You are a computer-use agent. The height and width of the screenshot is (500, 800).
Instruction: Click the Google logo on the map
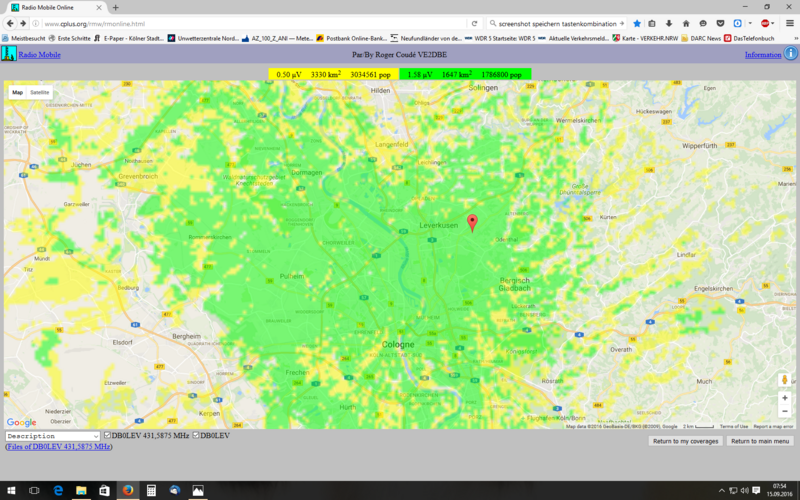(x=21, y=422)
